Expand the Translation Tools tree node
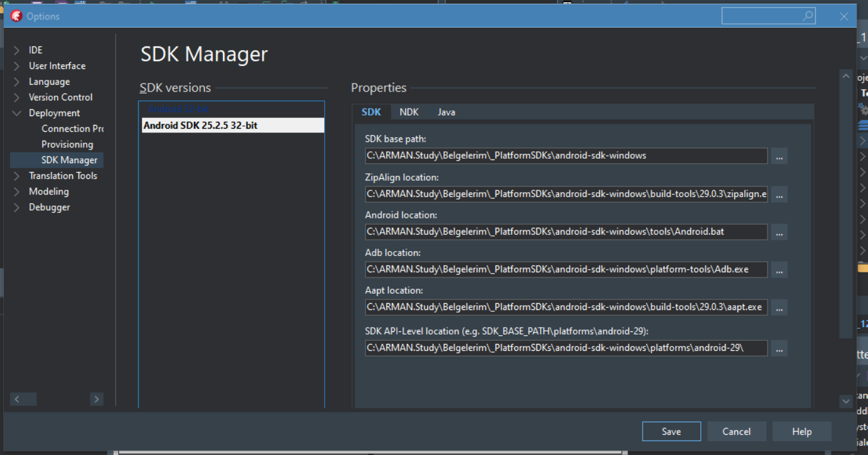Screen dimensions: 868x455 point(17,176)
